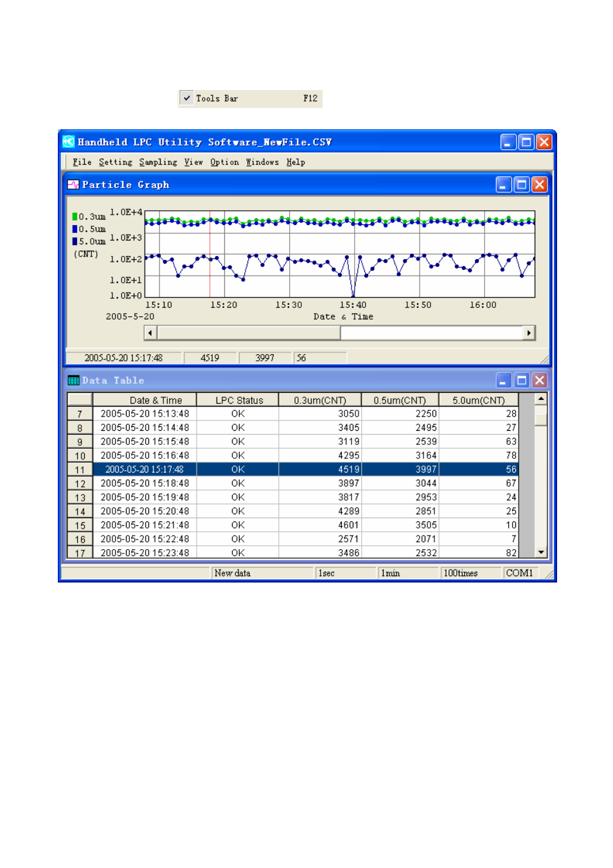This screenshot has width=613, height=868.
Task: Maximize the Particle Graph window
Action: pyautogui.click(x=522, y=185)
